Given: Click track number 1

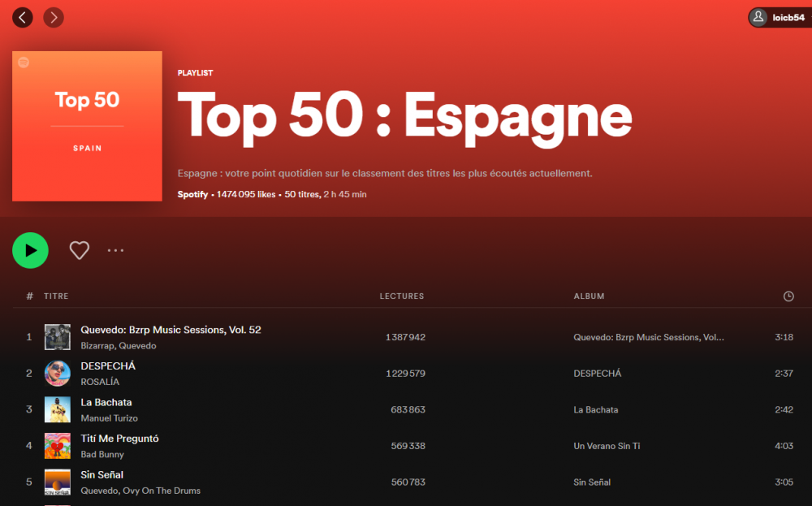Looking at the screenshot, I should pyautogui.click(x=29, y=337).
